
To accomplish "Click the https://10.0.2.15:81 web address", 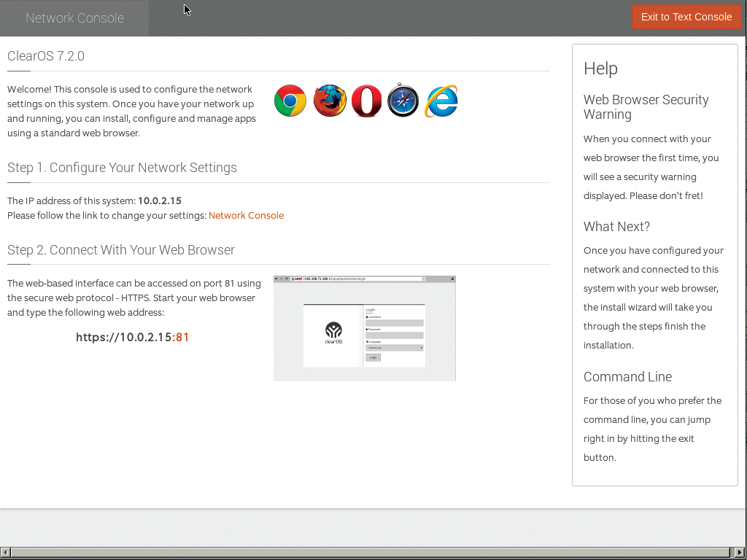I will (x=133, y=338).
